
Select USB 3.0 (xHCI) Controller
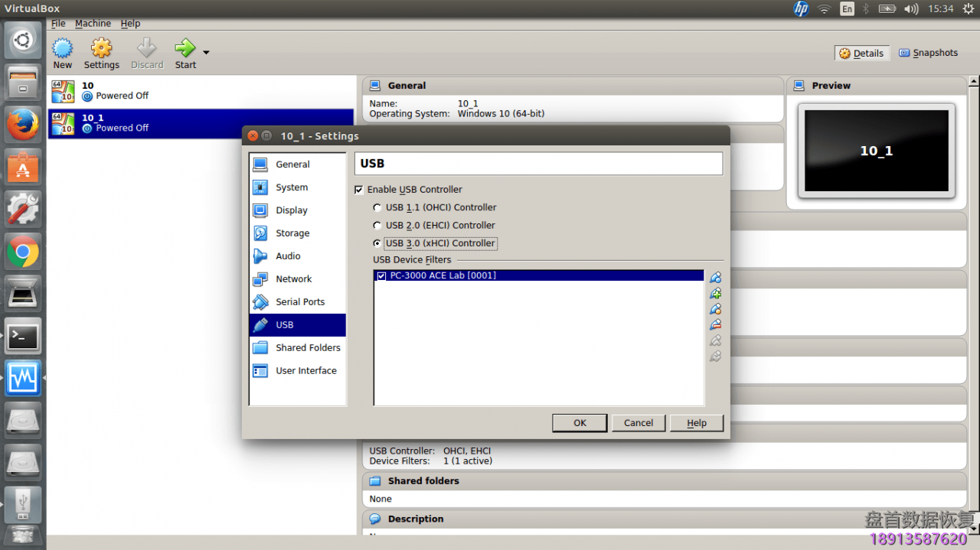[377, 242]
